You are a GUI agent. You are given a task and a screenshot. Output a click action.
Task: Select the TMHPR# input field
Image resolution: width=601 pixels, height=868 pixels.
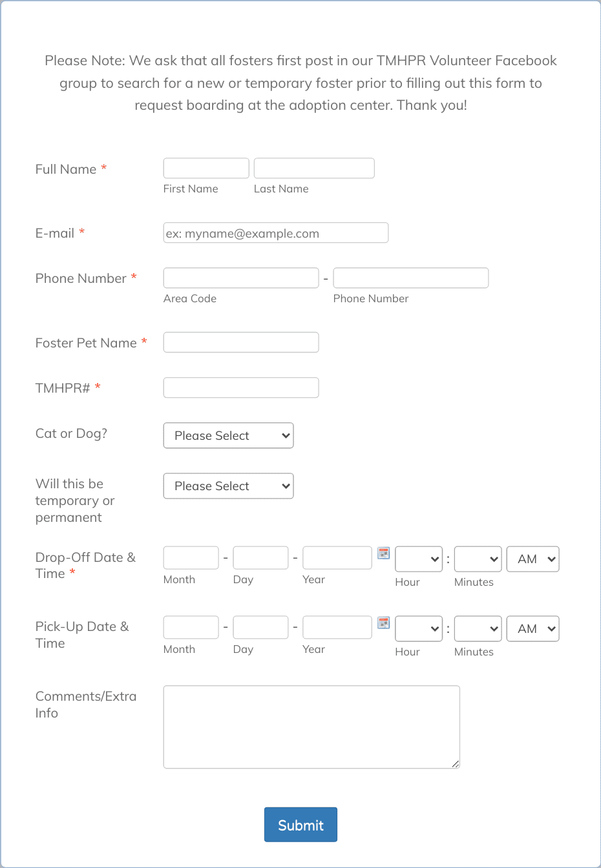tap(241, 387)
